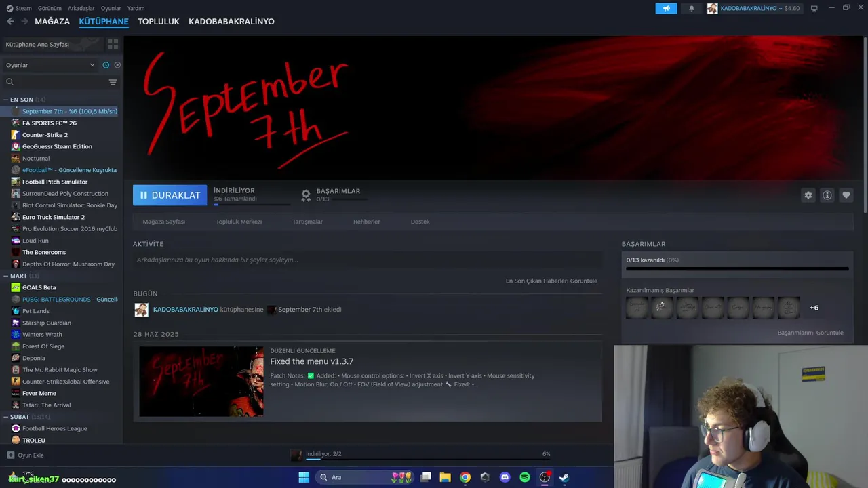Open File Explorer from taskbar

point(445,477)
